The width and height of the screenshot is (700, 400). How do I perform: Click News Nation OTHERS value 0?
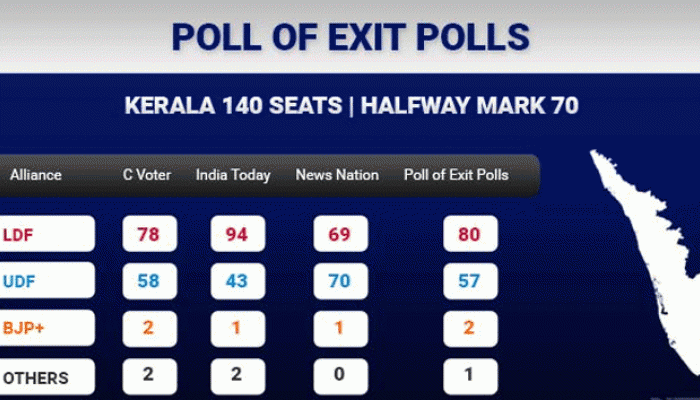coord(341,376)
